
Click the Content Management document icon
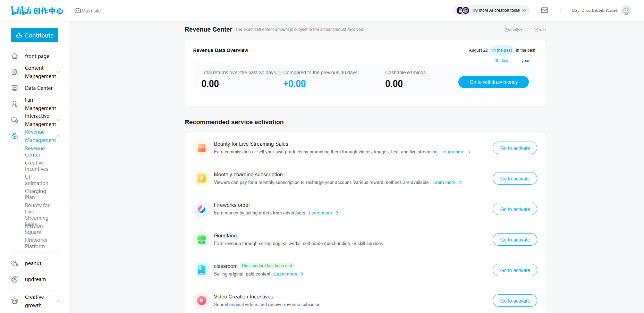[15, 72]
